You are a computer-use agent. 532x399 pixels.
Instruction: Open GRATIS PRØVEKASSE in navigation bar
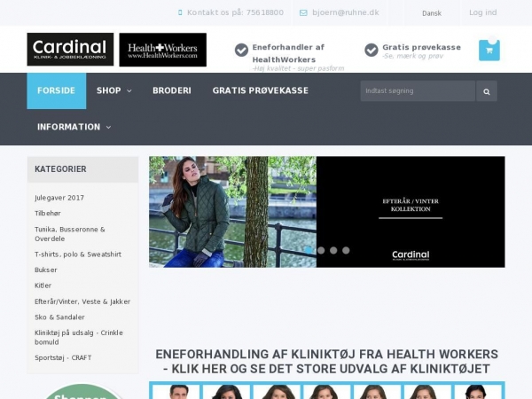[x=261, y=91]
